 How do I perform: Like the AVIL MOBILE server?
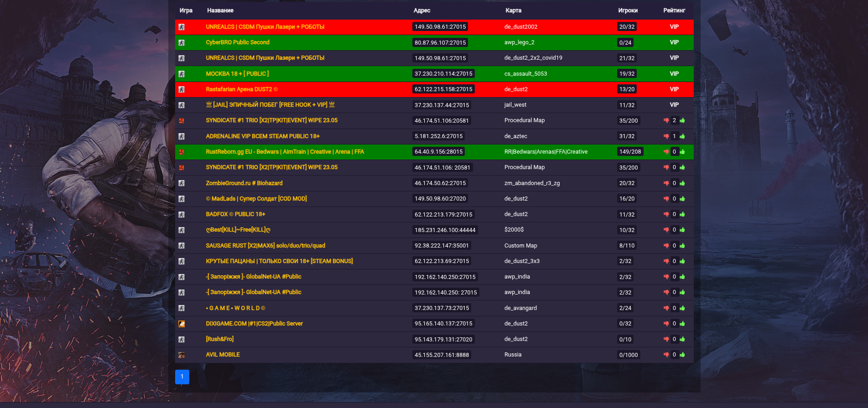click(682, 355)
